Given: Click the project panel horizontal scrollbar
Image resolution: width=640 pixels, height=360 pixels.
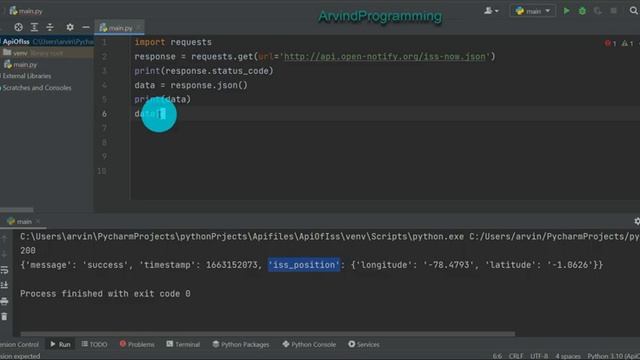Looking at the screenshot, I should [x=17, y=210].
